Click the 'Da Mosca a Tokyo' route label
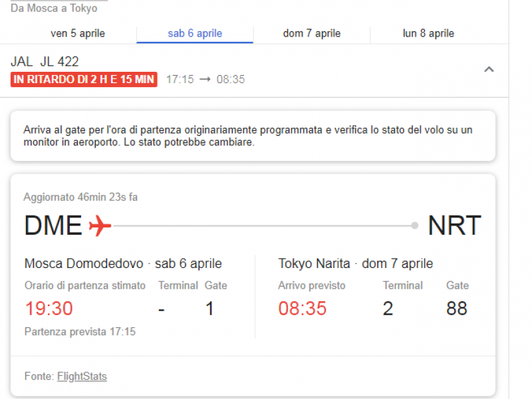This screenshot has height=399, width=532. tap(54, 9)
